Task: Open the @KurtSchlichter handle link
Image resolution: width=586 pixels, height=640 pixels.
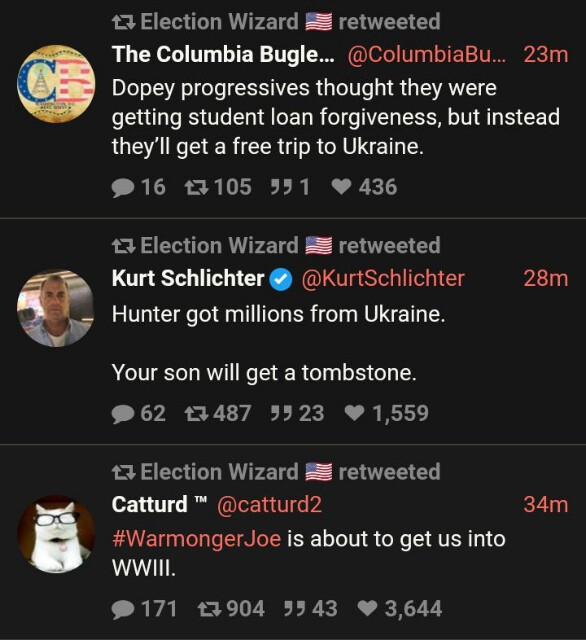Action: [x=383, y=278]
